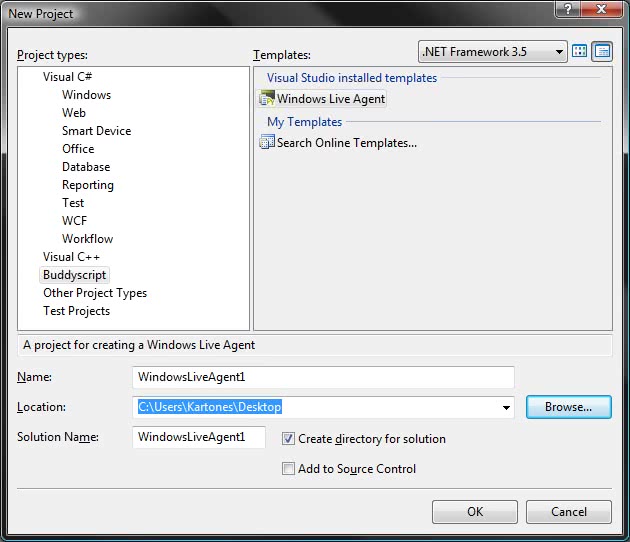Image resolution: width=630 pixels, height=542 pixels.
Task: Select the Test project type under Visual C#
Action: coord(73,203)
